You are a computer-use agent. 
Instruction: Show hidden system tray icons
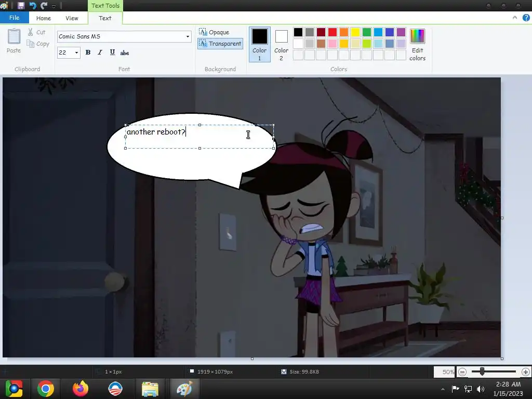443,389
